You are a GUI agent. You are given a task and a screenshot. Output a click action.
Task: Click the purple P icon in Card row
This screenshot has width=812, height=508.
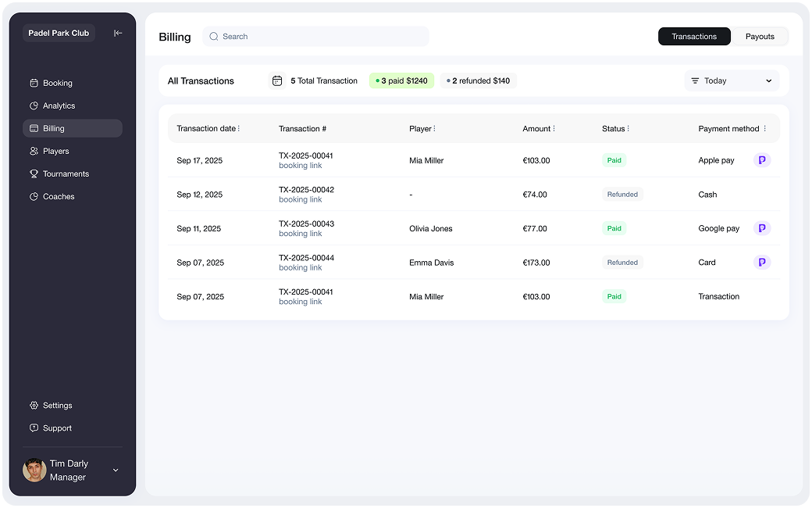[761, 263]
